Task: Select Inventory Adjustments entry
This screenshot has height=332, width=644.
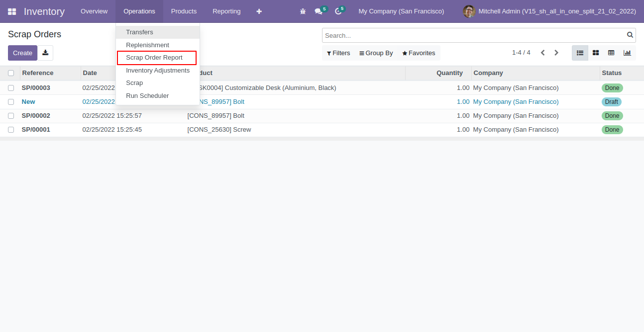Action: [x=158, y=71]
